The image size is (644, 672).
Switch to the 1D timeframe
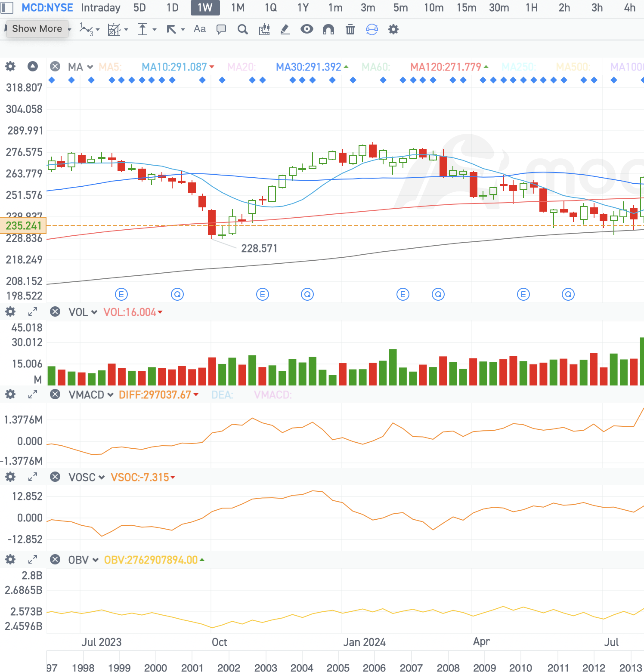(x=172, y=8)
